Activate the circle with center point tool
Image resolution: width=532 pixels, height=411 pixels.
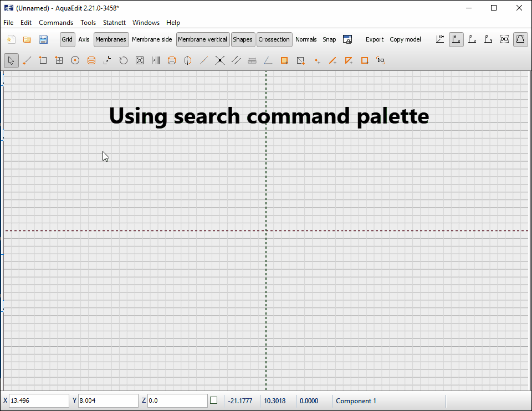click(x=75, y=61)
